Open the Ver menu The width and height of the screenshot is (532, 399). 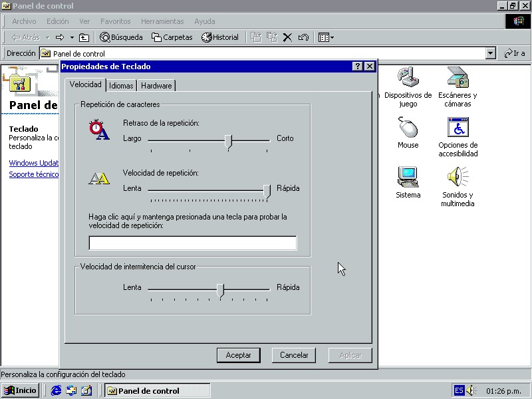pos(84,21)
